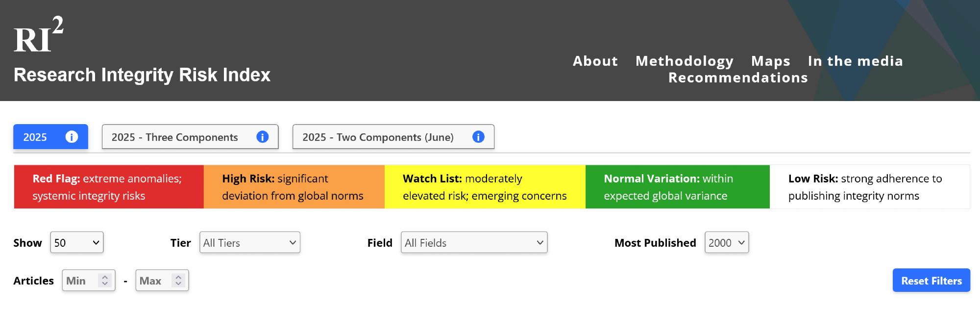
Task: Open the Show entries dropdown
Action: tap(77, 243)
